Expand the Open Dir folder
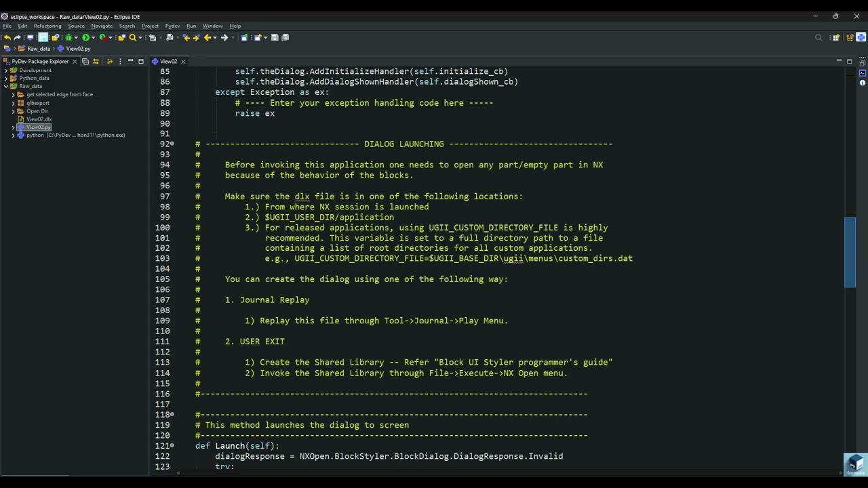Screen dimensions: 868x488 point(13,111)
